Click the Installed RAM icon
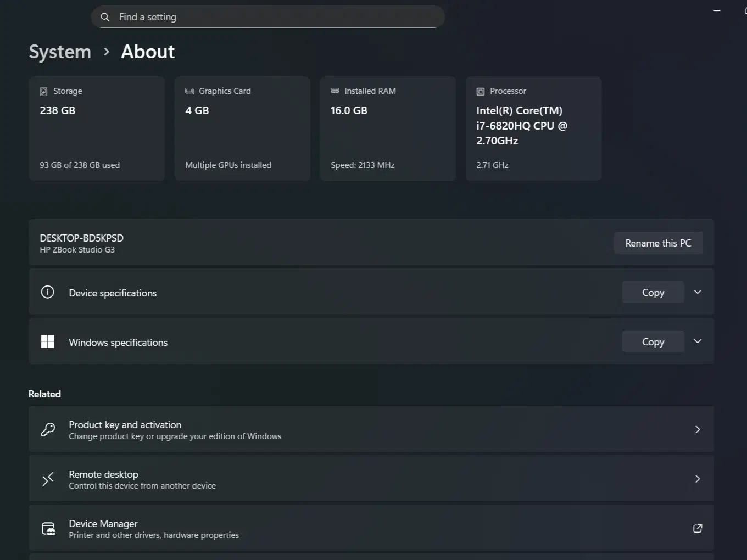 click(x=335, y=91)
